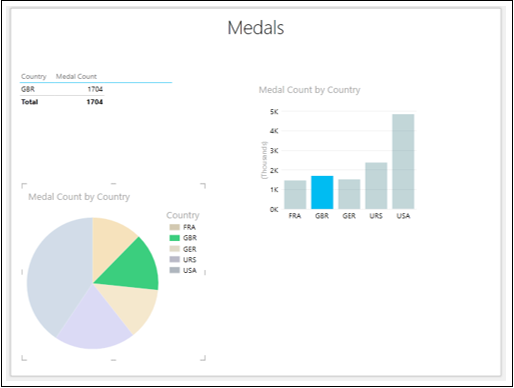Click the USA bar in the bar chart
514x388 pixels.
(403, 162)
